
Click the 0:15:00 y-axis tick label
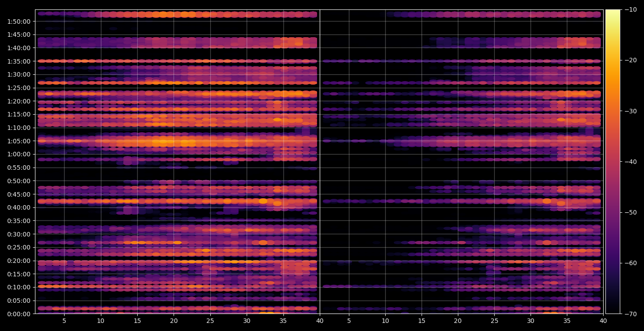(19, 274)
